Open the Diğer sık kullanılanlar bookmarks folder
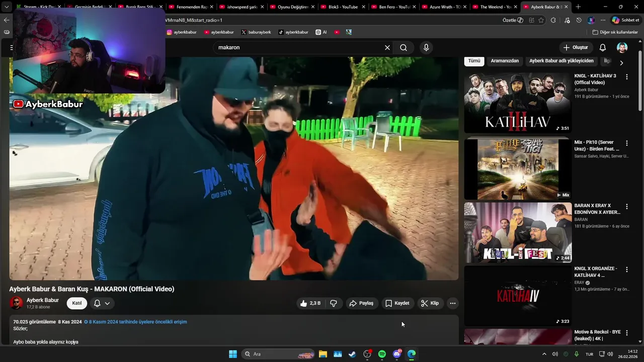 615,32
